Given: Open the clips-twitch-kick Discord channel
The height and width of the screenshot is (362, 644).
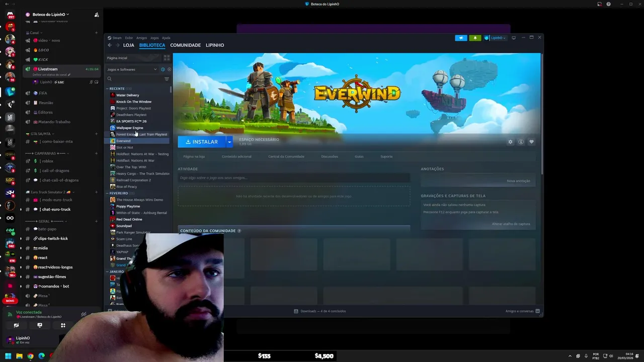Looking at the screenshot, I should pyautogui.click(x=53, y=238).
